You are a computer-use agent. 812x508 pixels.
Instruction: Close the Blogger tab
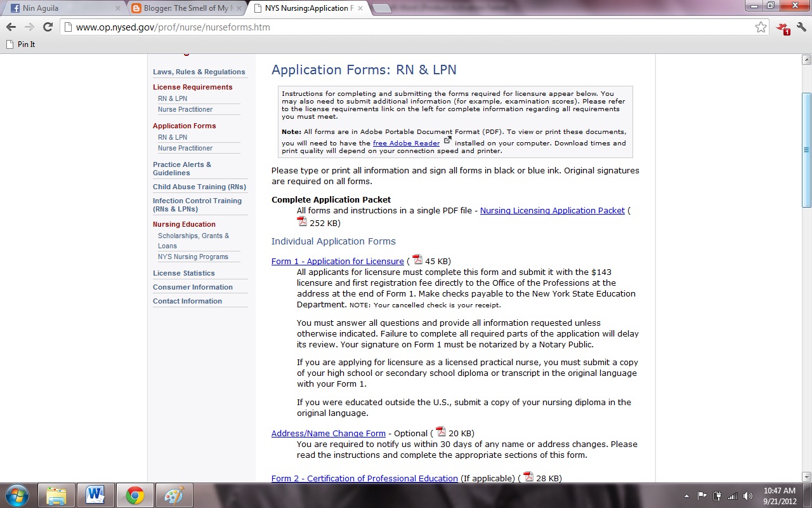(x=239, y=9)
